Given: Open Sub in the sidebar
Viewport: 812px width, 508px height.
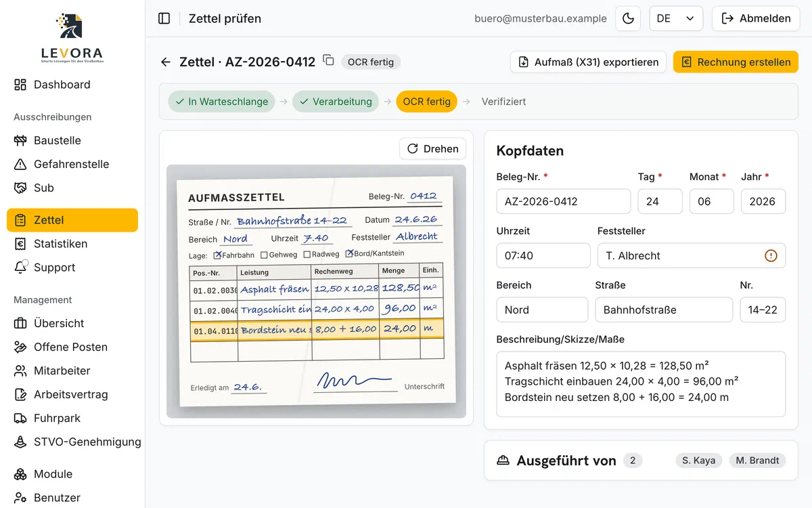Looking at the screenshot, I should tap(72, 188).
